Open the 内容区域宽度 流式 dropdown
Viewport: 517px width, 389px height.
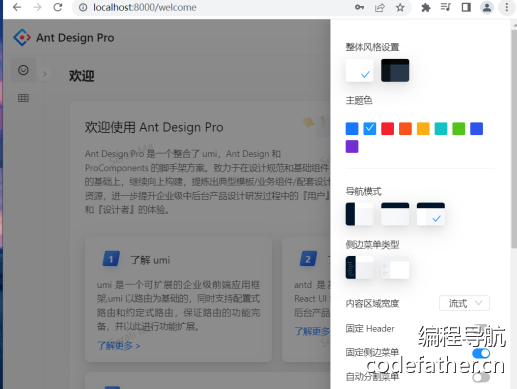(x=464, y=303)
